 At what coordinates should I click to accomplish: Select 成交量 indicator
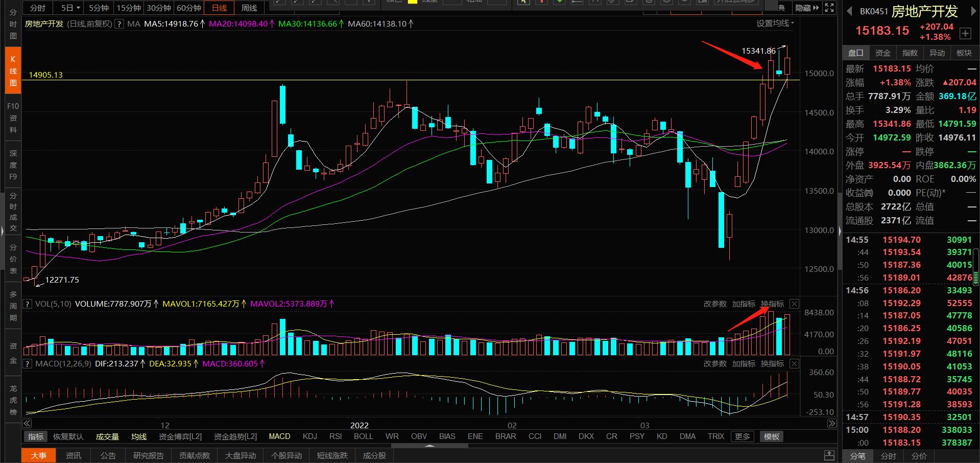coord(107,436)
